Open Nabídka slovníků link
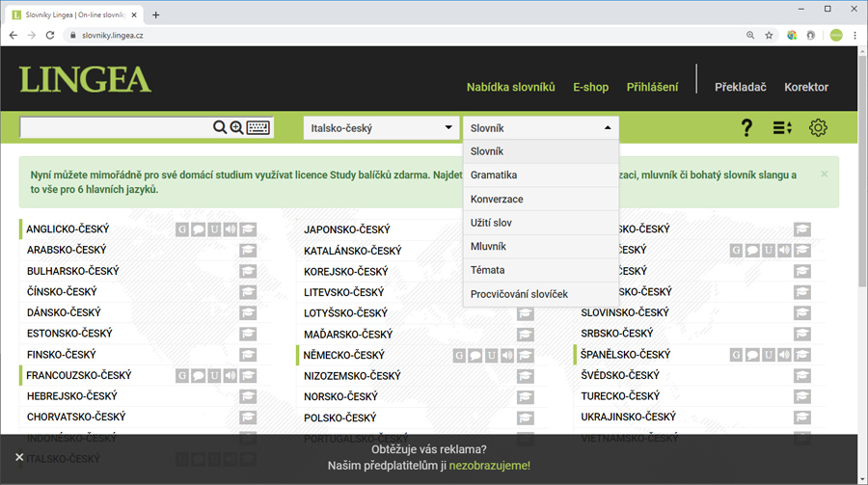868x485 pixels. click(510, 87)
